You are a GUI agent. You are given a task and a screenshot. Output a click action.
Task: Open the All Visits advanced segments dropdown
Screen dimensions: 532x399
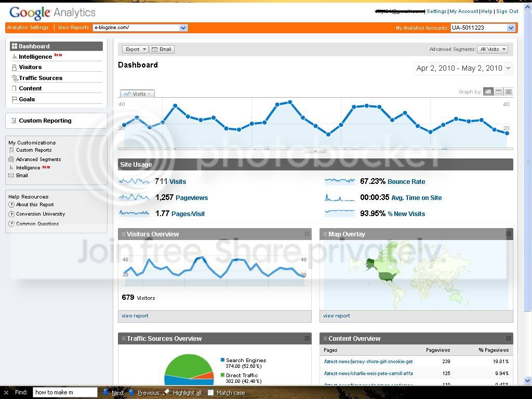tap(493, 49)
